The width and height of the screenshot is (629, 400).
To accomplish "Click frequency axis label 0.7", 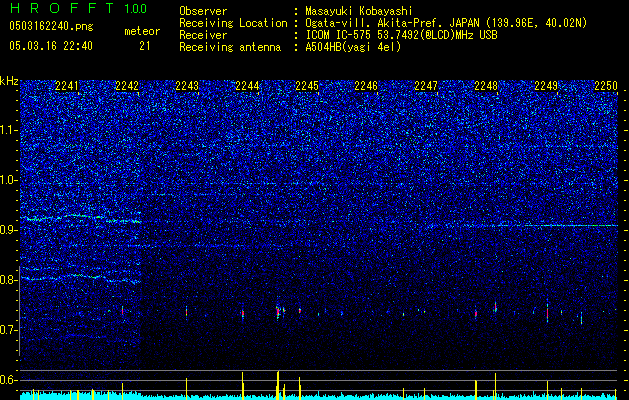I will pos(9,330).
